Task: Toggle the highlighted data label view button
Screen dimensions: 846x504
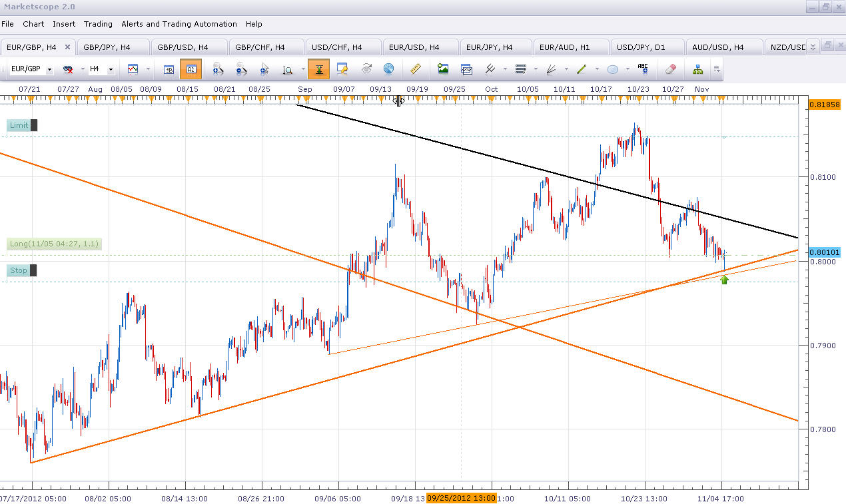Action: [x=191, y=69]
